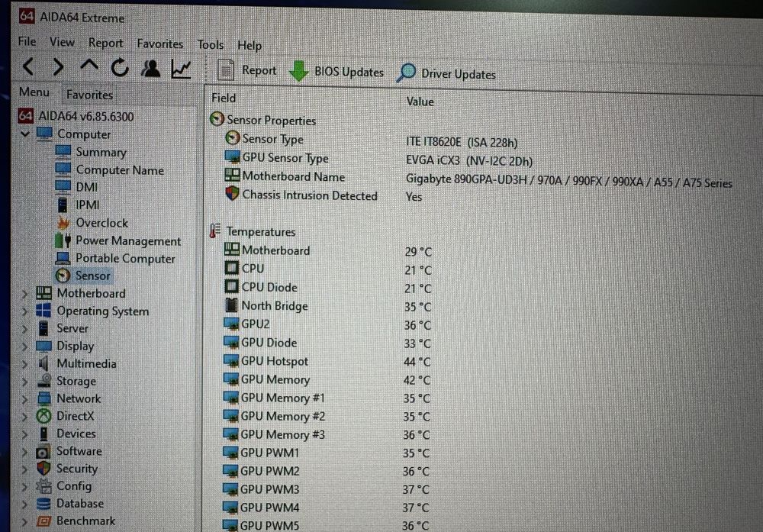Expand the Display tree node

(25, 346)
